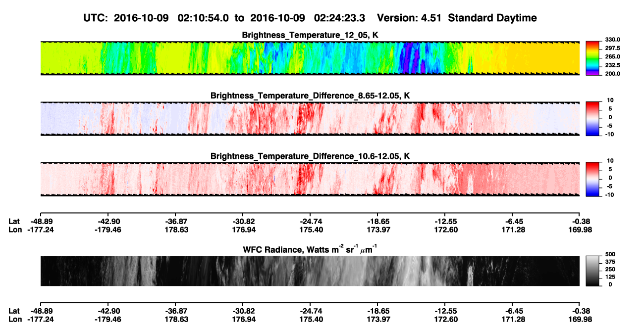
Task: Click upper axis longitude value -177.24
Action: (x=41, y=230)
